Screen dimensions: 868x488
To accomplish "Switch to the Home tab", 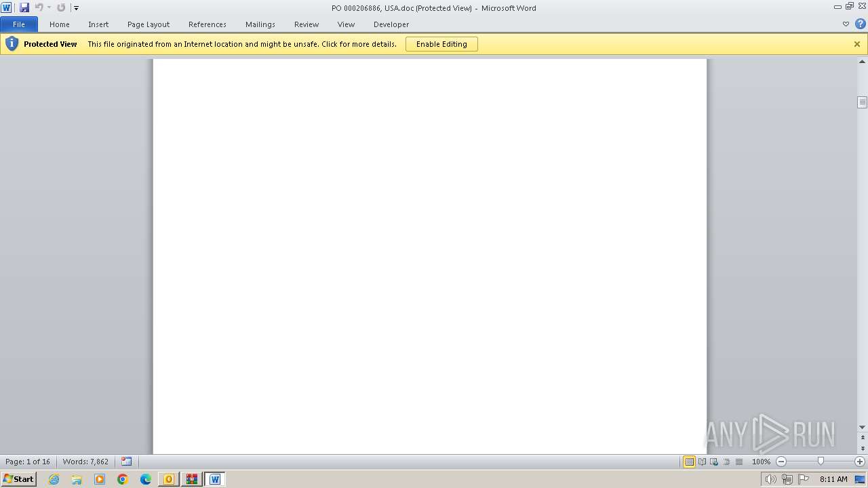I will 60,24.
